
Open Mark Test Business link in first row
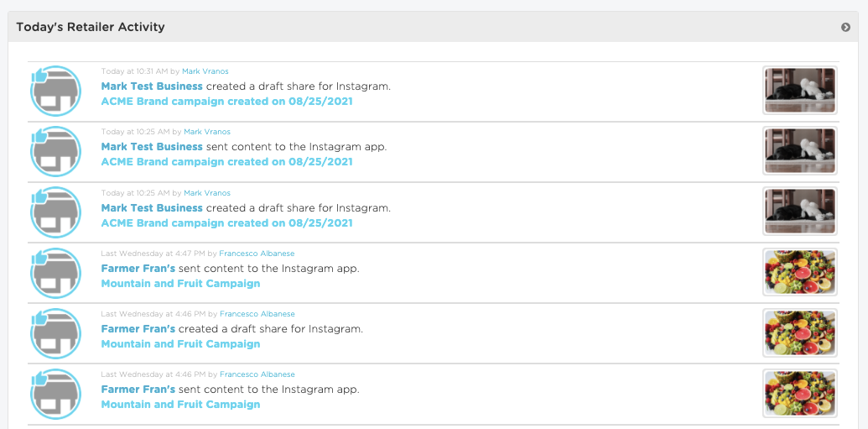152,86
